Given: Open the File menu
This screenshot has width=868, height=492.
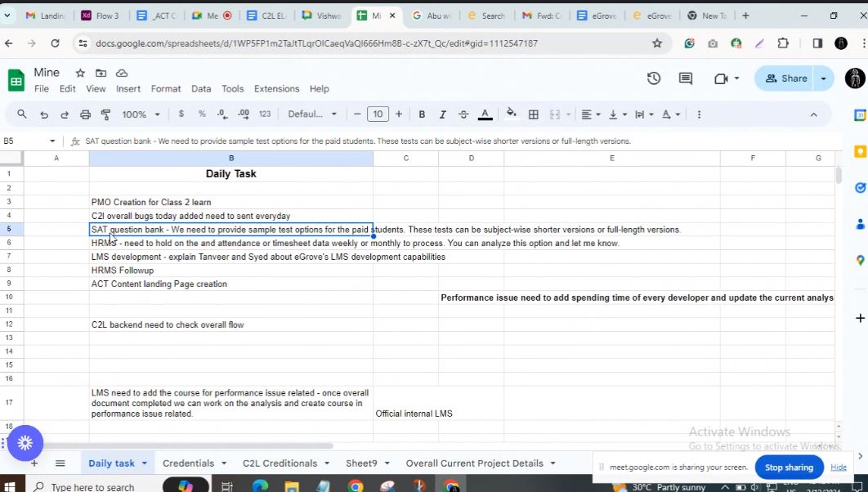Looking at the screenshot, I should 42,88.
